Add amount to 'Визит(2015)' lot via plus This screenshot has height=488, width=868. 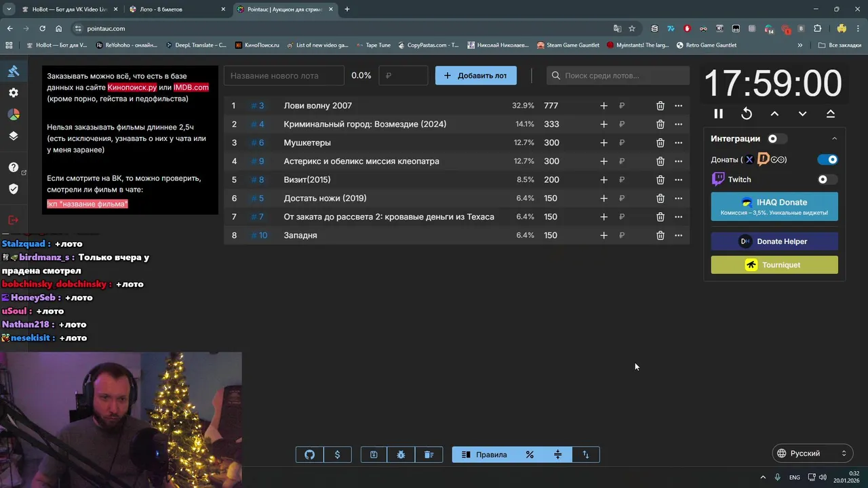[x=604, y=180]
